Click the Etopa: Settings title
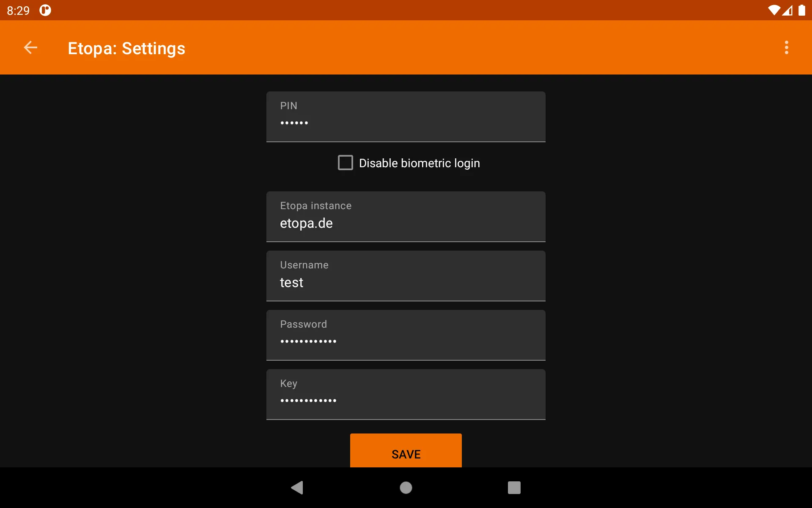Image resolution: width=812 pixels, height=508 pixels. pos(126,48)
